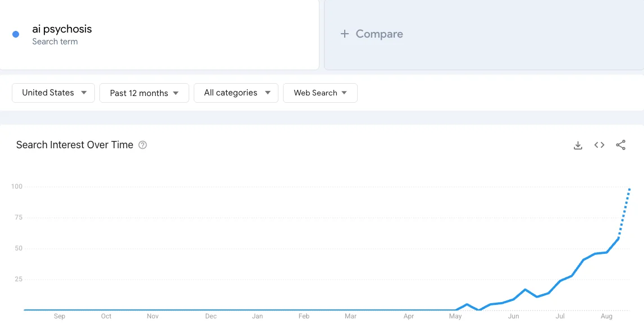Click the download CSV icon
Image resolution: width=644 pixels, height=333 pixels.
578,145
